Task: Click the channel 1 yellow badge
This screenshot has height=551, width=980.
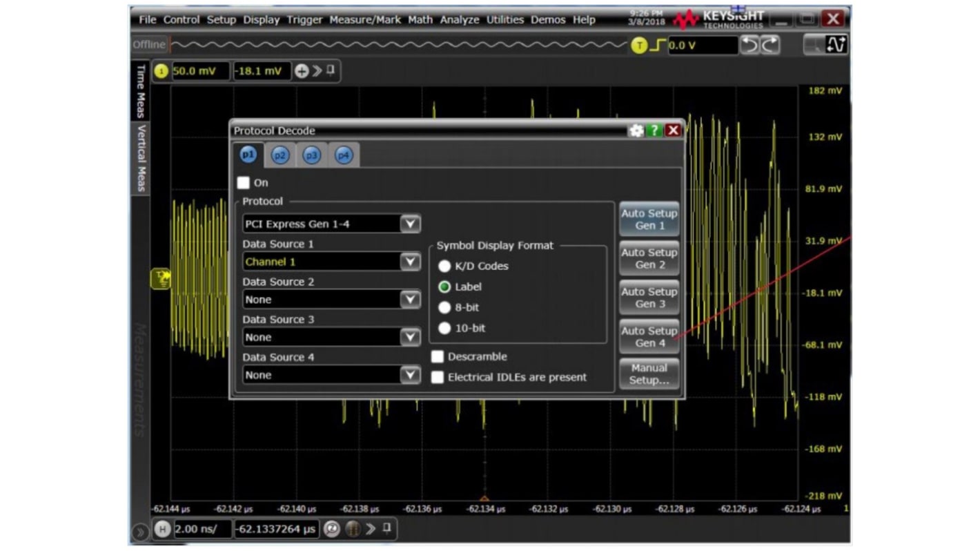Action: point(161,71)
